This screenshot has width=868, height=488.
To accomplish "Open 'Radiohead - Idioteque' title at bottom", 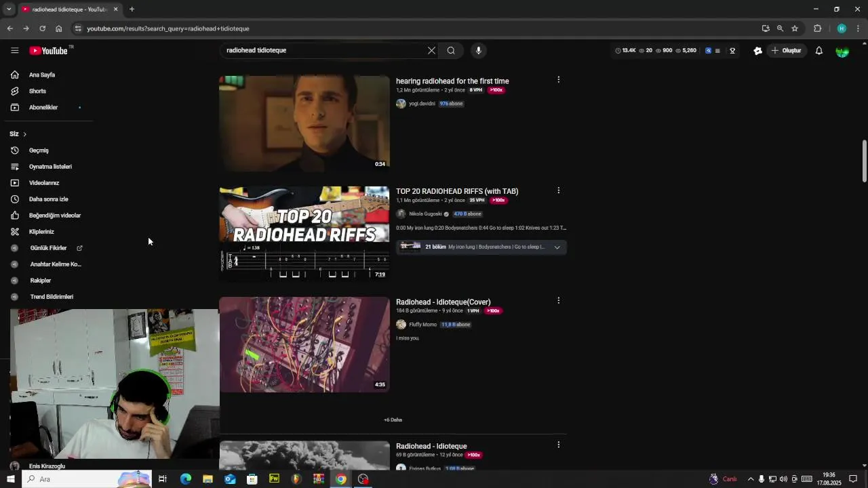I will 431,446.
